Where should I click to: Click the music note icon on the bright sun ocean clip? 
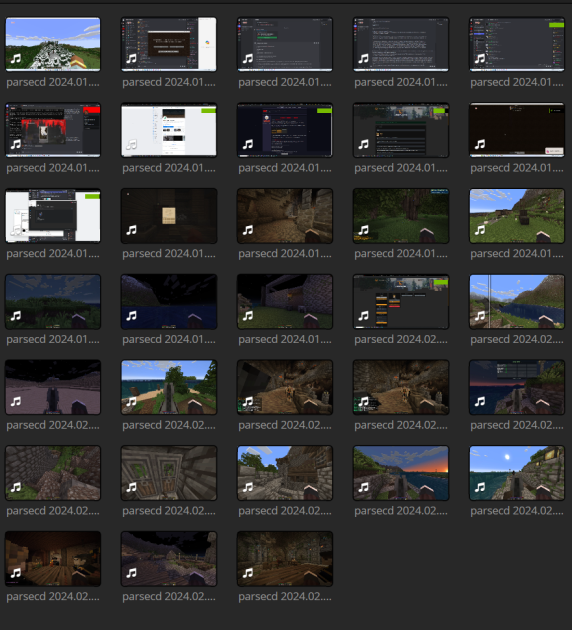[480, 487]
